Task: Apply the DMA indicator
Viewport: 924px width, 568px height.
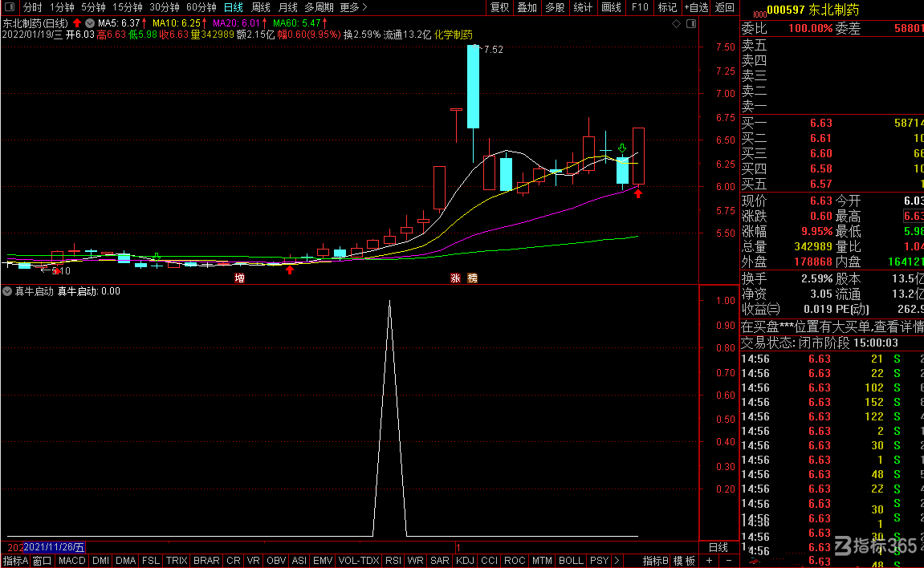Action: (x=125, y=561)
